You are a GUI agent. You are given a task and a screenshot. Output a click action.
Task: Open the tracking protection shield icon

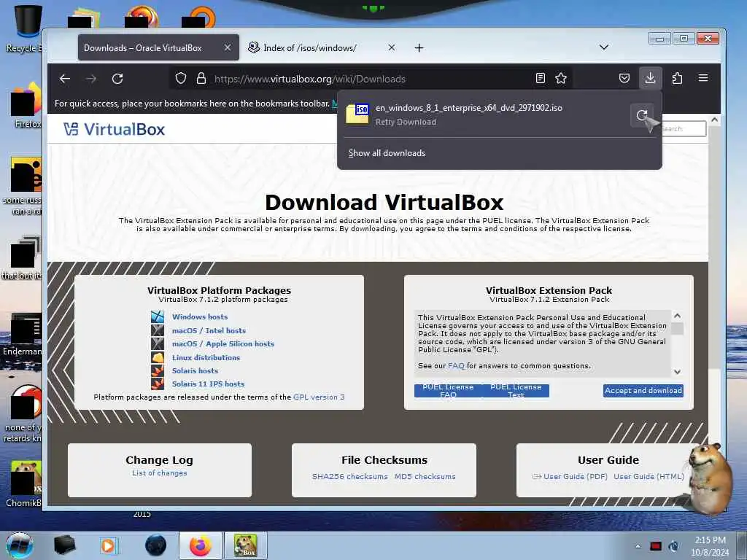181,78
